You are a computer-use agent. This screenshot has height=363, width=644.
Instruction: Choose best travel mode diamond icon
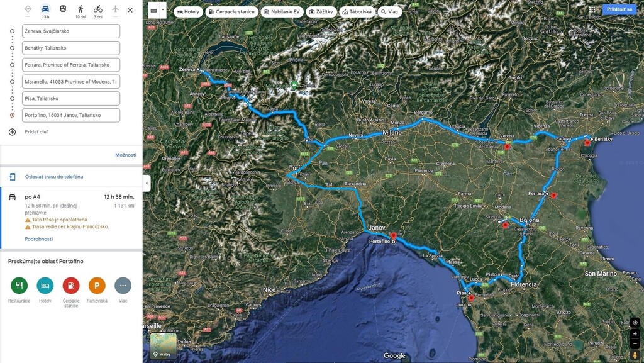click(x=28, y=9)
